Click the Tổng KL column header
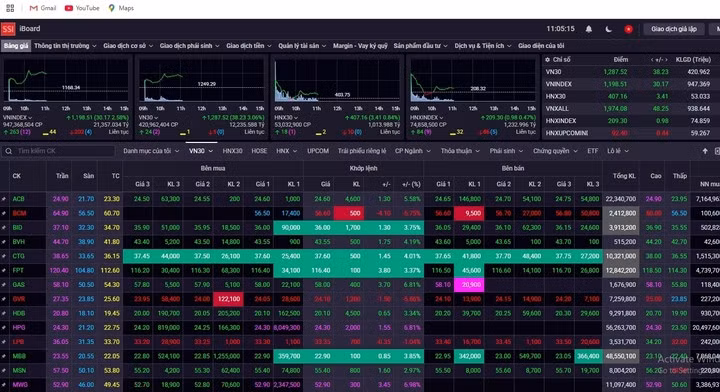 click(624, 176)
